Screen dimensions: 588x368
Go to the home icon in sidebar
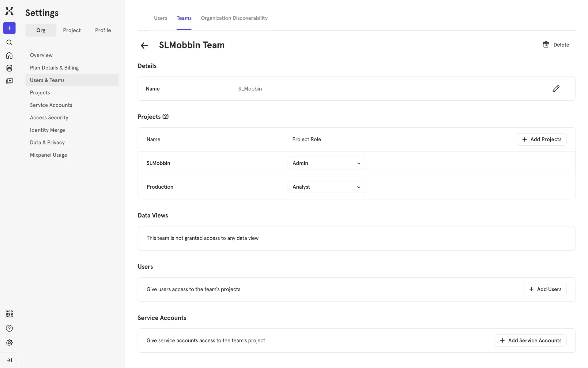point(9,55)
